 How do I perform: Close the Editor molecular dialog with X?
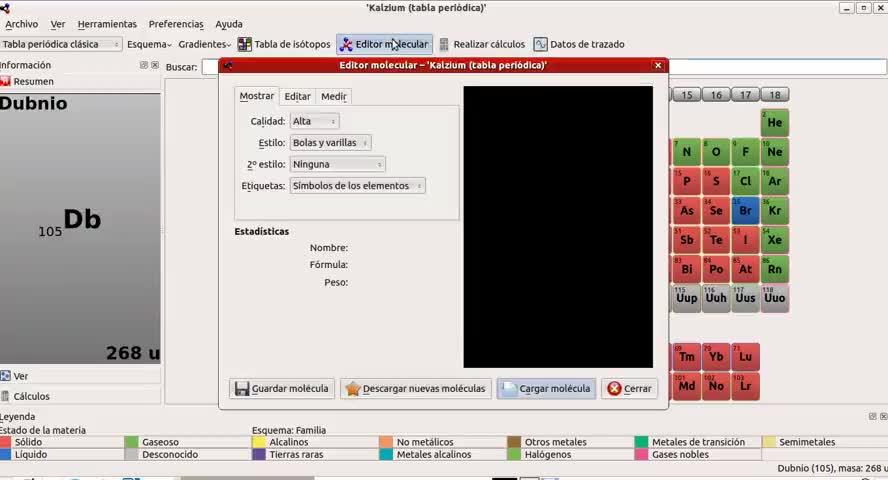(x=658, y=66)
